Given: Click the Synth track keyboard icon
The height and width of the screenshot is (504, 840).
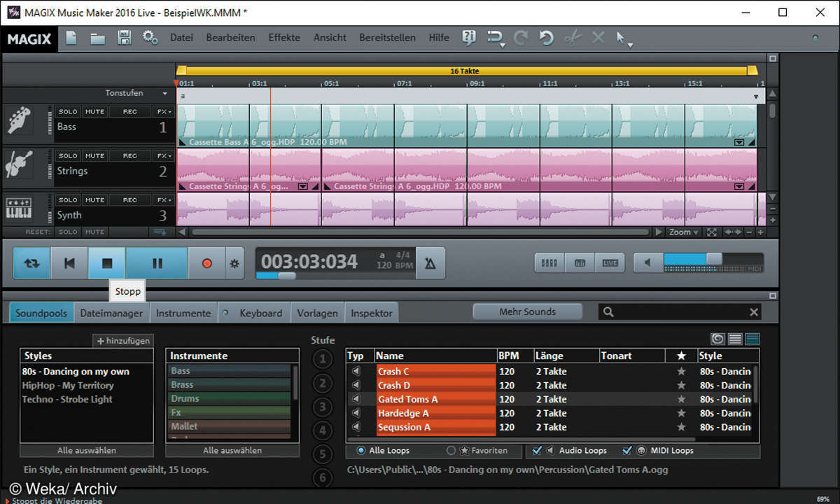Looking at the screenshot, I should click(18, 209).
